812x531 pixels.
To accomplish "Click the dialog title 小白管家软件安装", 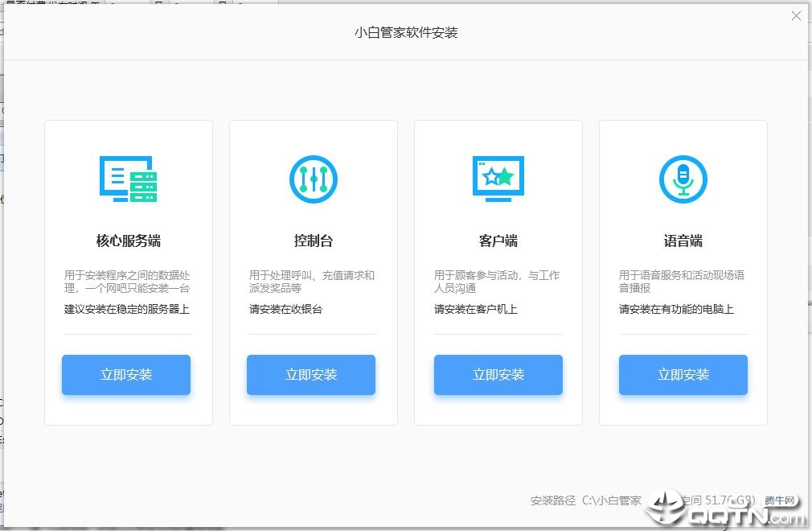I will point(407,32).
